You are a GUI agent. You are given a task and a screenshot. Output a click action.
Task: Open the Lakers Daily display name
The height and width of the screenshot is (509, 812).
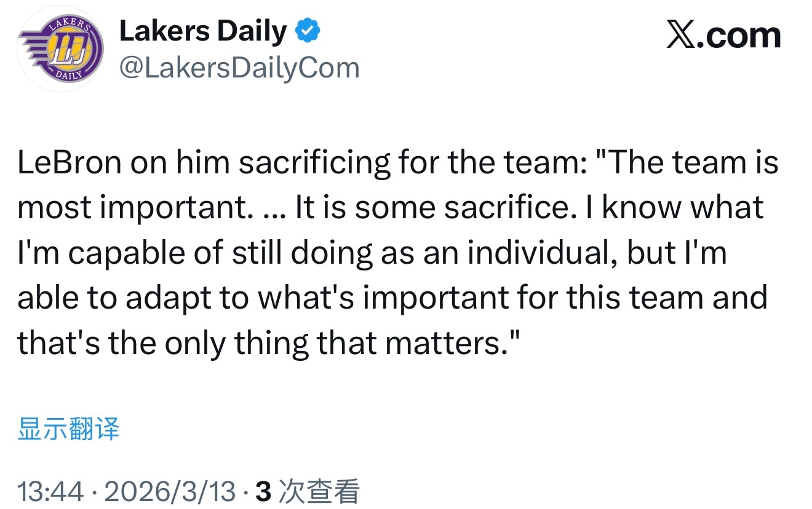(202, 31)
